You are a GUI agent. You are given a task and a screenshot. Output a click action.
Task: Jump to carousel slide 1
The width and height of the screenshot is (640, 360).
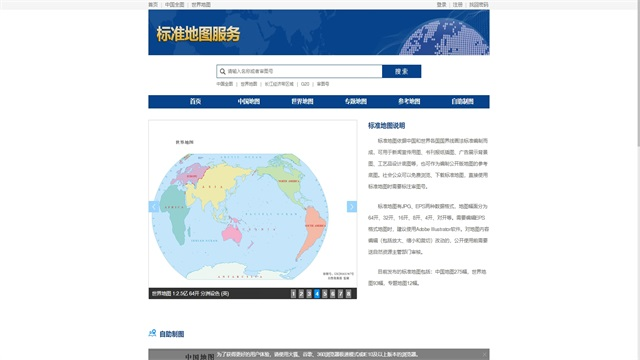coord(293,293)
